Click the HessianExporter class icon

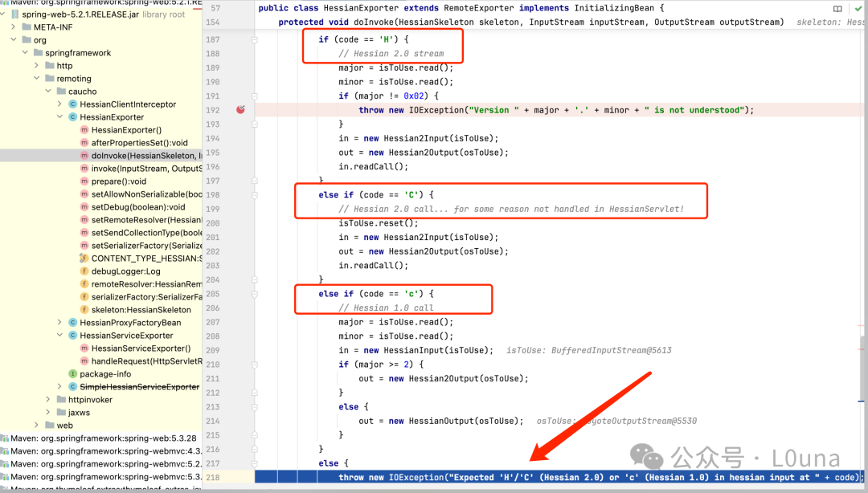coord(72,116)
